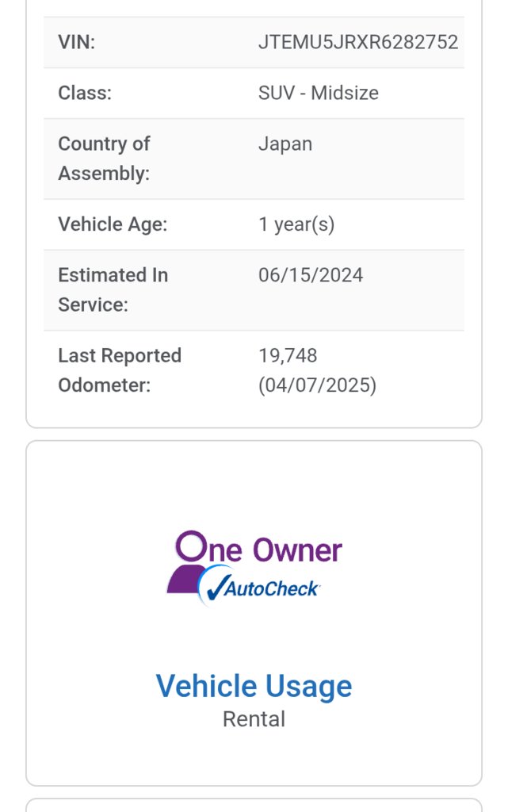Click the Last Reported Odometer label
This screenshot has width=508, height=812.
click(120, 370)
